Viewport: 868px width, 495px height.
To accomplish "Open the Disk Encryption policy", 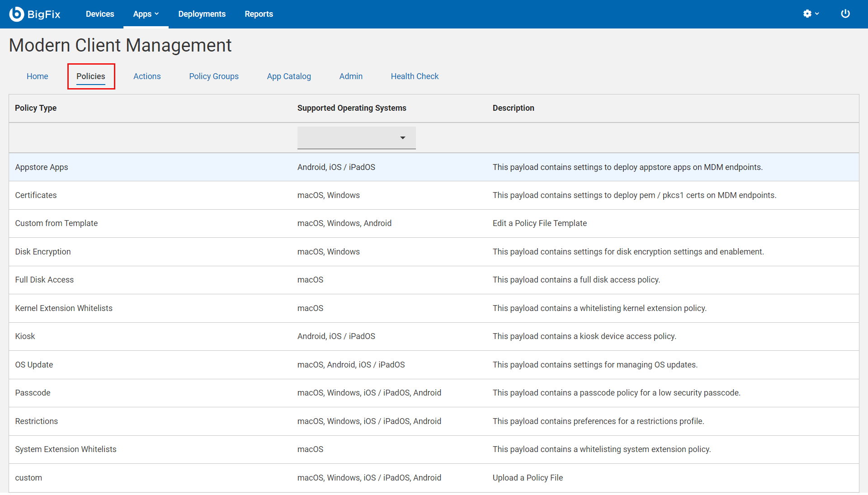I will point(43,251).
